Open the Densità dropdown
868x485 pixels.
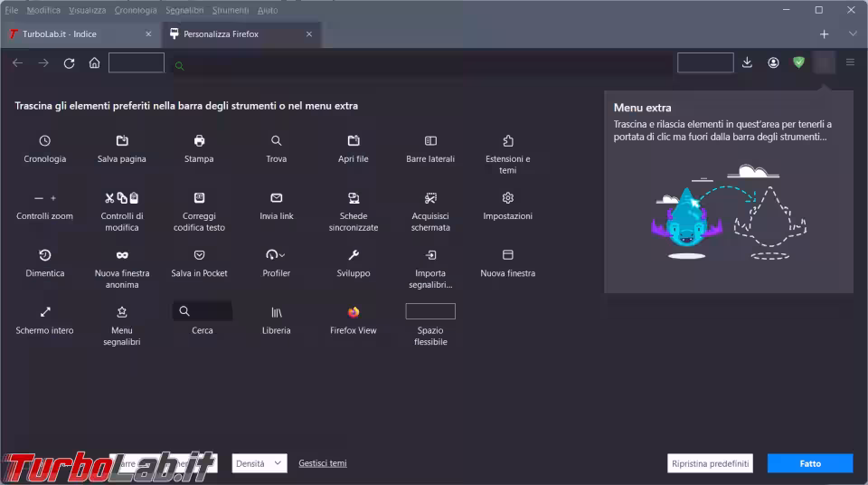click(x=259, y=463)
